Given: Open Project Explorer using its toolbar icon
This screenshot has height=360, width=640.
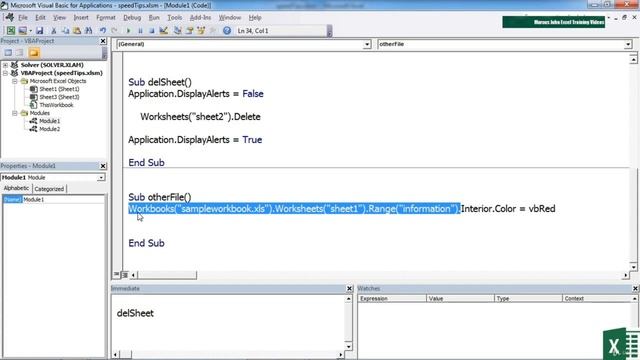Looking at the screenshot, I should pyautogui.click(x=178, y=31).
